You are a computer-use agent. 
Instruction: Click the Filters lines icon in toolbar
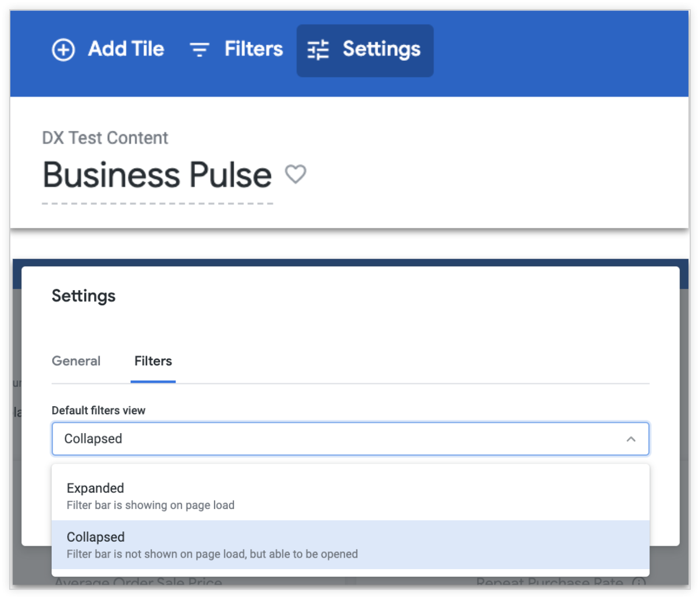click(x=199, y=50)
